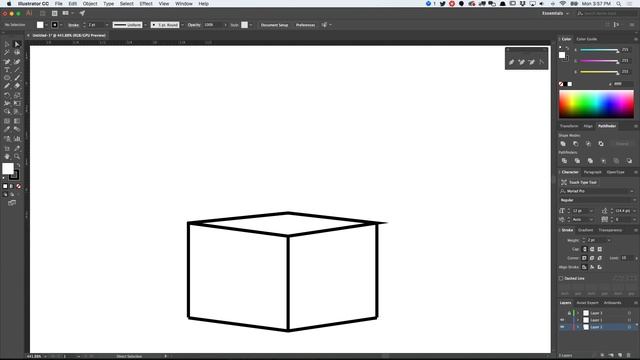Click Stroke label in control bar
Viewport: 640px width, 360px height.
(x=73, y=25)
